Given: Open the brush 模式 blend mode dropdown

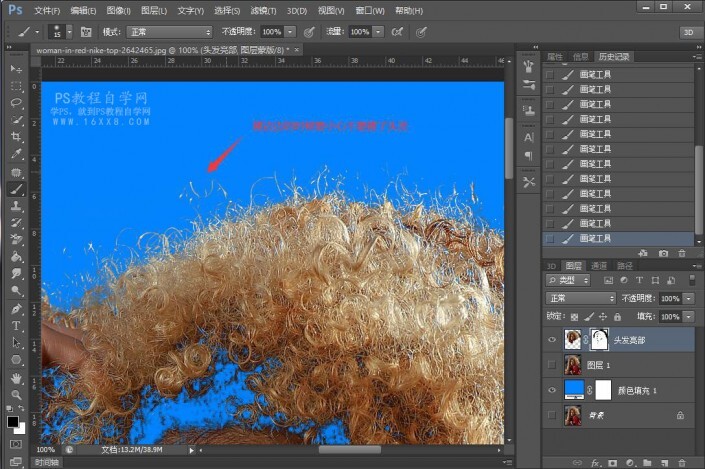Looking at the screenshot, I should (168, 32).
